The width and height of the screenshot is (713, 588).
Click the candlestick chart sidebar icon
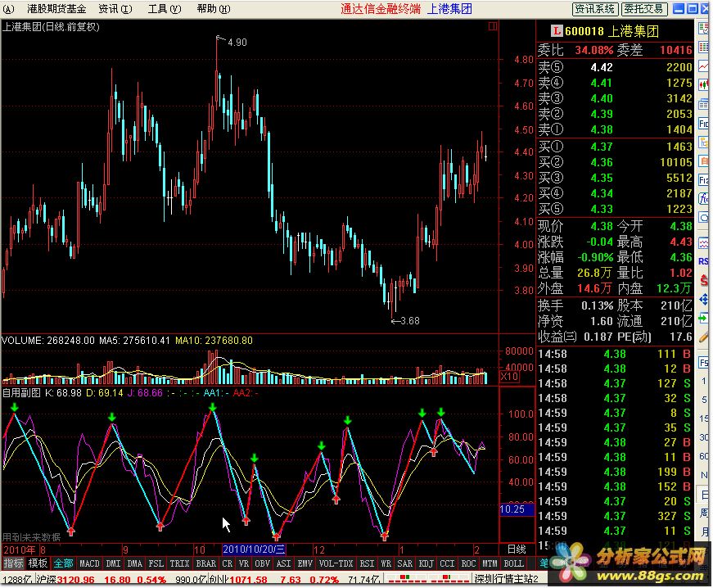pos(703,85)
